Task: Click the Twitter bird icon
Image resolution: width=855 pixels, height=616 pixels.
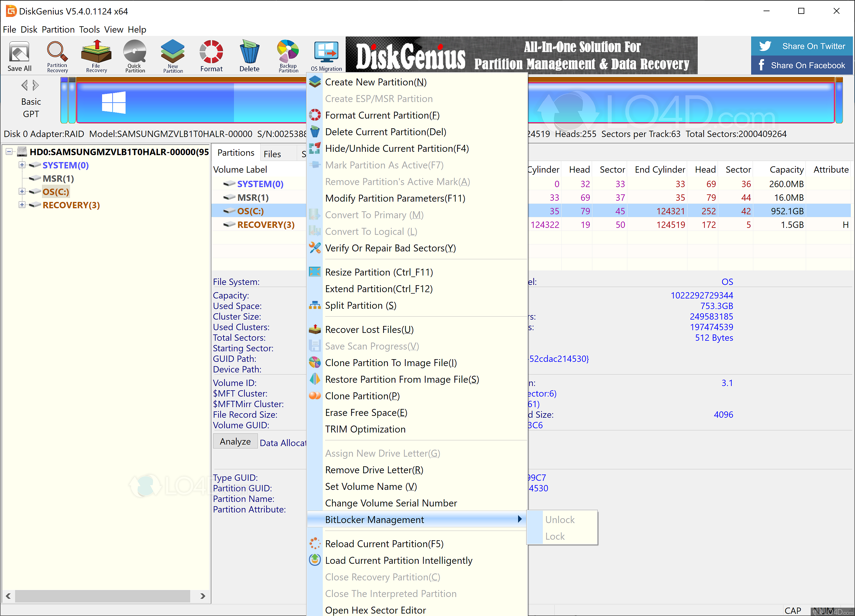Action: pyautogui.click(x=765, y=46)
